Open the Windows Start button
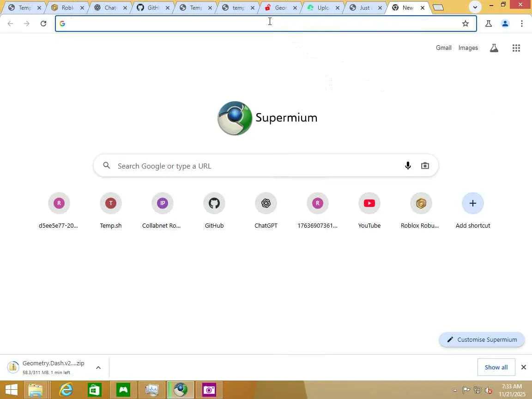 point(12,389)
